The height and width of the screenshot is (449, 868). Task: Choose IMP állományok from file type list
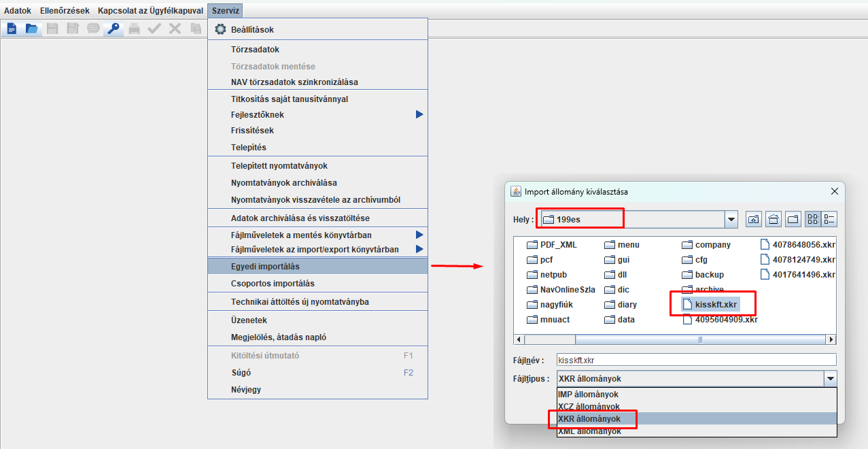[x=697, y=394]
